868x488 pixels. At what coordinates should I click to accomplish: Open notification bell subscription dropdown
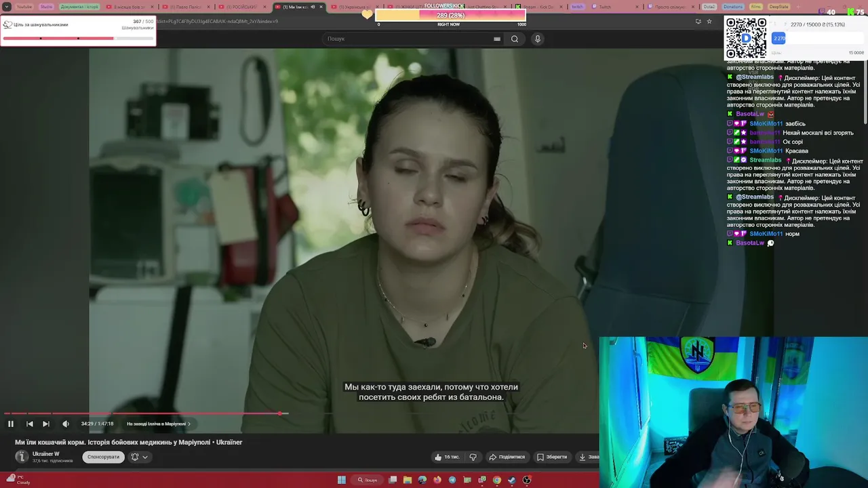point(139,457)
